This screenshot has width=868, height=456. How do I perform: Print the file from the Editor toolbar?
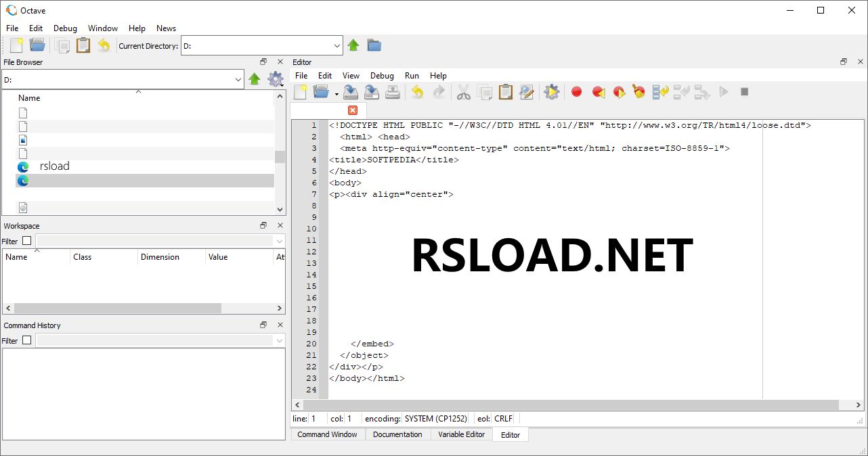[393, 92]
